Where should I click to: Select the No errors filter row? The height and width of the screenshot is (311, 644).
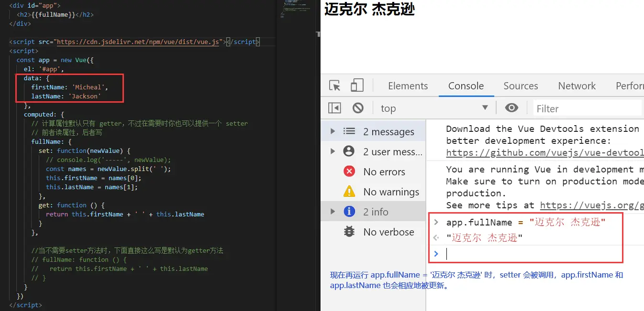pyautogui.click(x=373, y=172)
